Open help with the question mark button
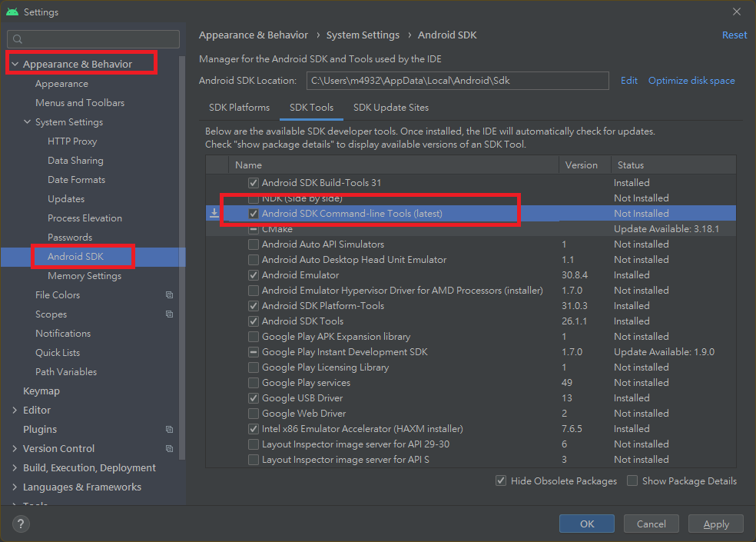This screenshot has width=756, height=542. (x=21, y=524)
